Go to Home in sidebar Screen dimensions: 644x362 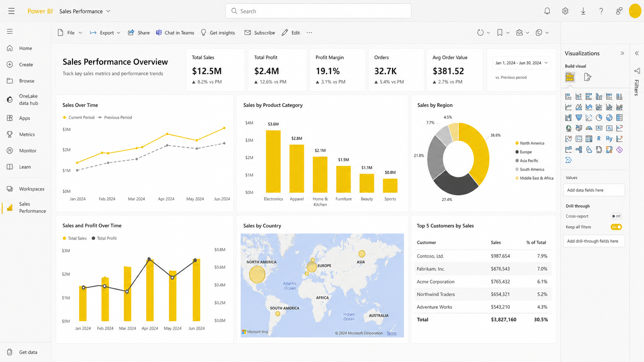click(x=25, y=48)
